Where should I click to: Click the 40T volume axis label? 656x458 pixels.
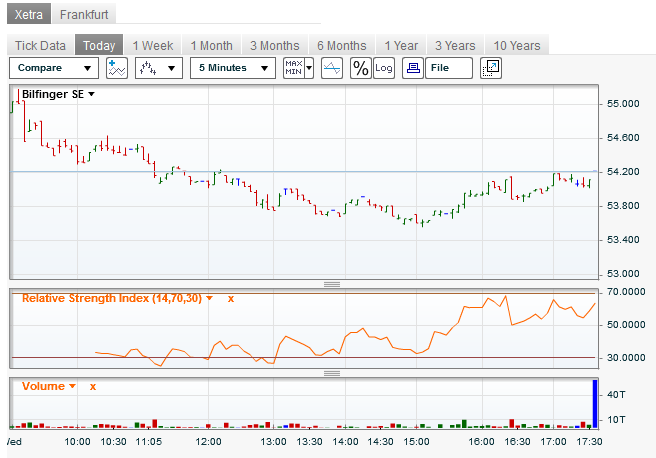[x=616, y=394]
